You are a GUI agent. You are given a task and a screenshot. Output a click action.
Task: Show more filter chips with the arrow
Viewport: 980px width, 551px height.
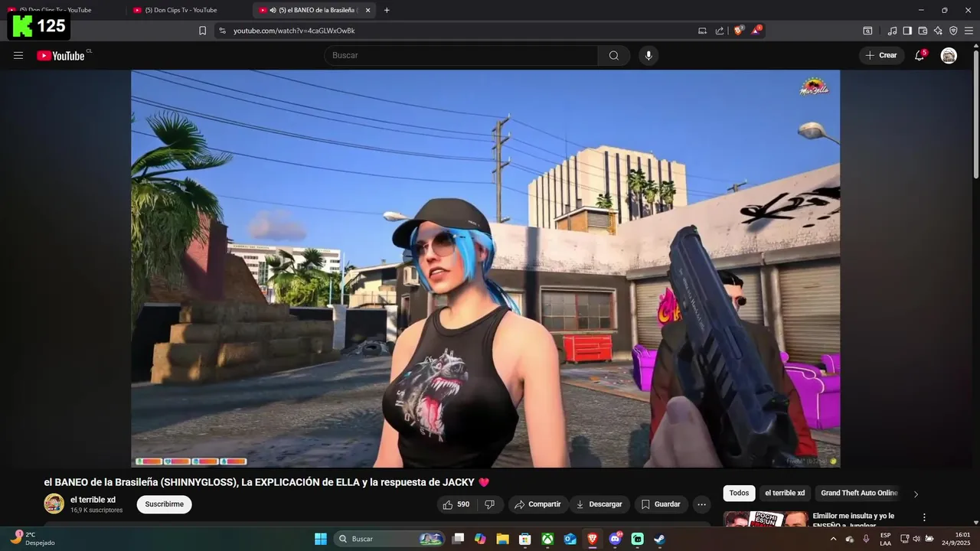[916, 494]
